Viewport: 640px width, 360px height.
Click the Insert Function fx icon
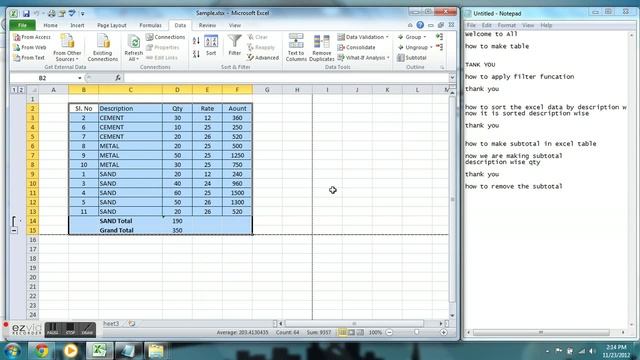click(x=118, y=78)
